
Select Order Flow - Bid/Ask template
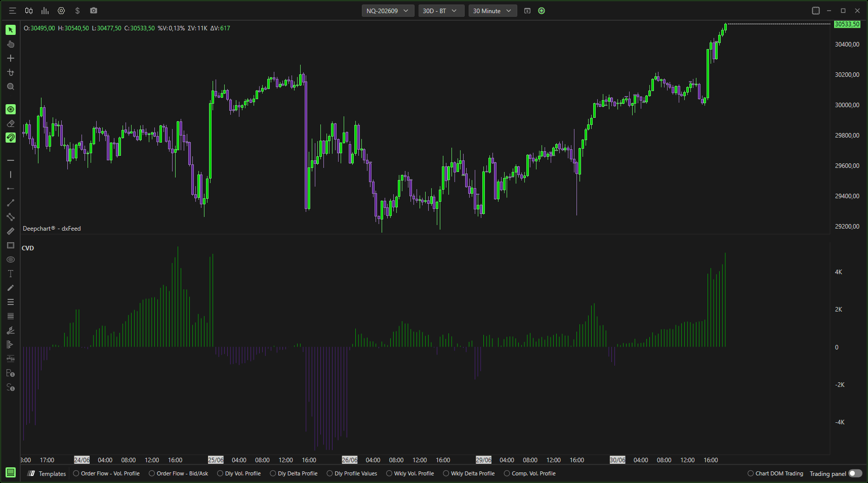[179, 474]
